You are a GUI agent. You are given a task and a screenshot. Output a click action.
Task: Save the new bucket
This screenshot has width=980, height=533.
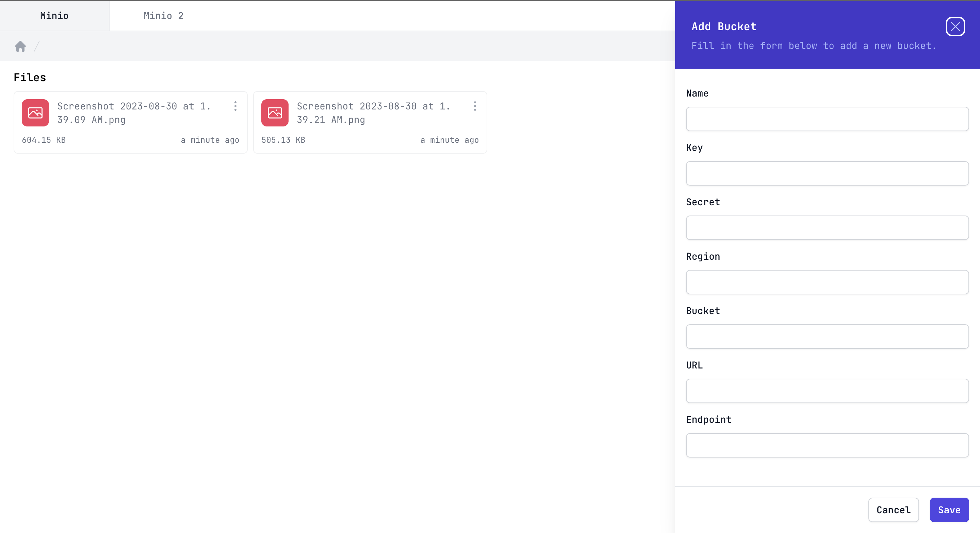[949, 510]
